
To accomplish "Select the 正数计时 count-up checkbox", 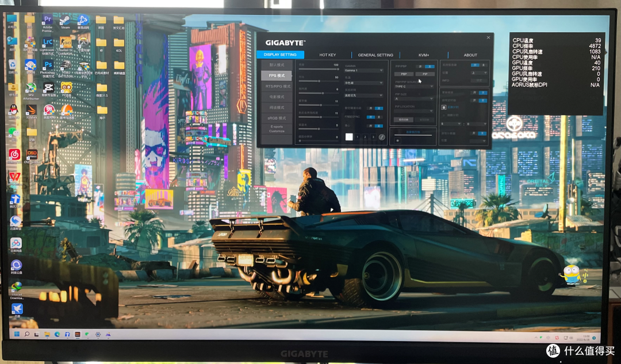I will [x=444, y=108].
